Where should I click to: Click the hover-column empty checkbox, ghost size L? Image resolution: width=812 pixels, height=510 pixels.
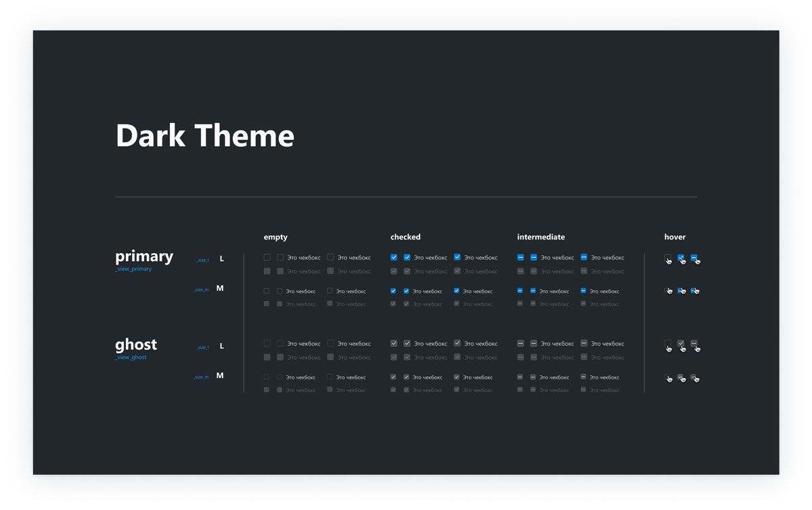pos(668,344)
